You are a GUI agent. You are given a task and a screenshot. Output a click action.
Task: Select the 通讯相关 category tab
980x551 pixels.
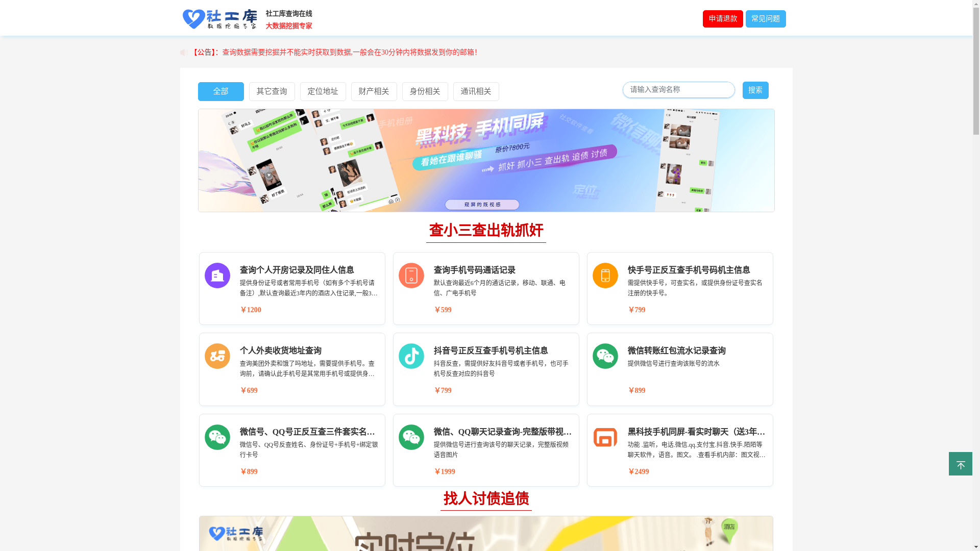(476, 91)
